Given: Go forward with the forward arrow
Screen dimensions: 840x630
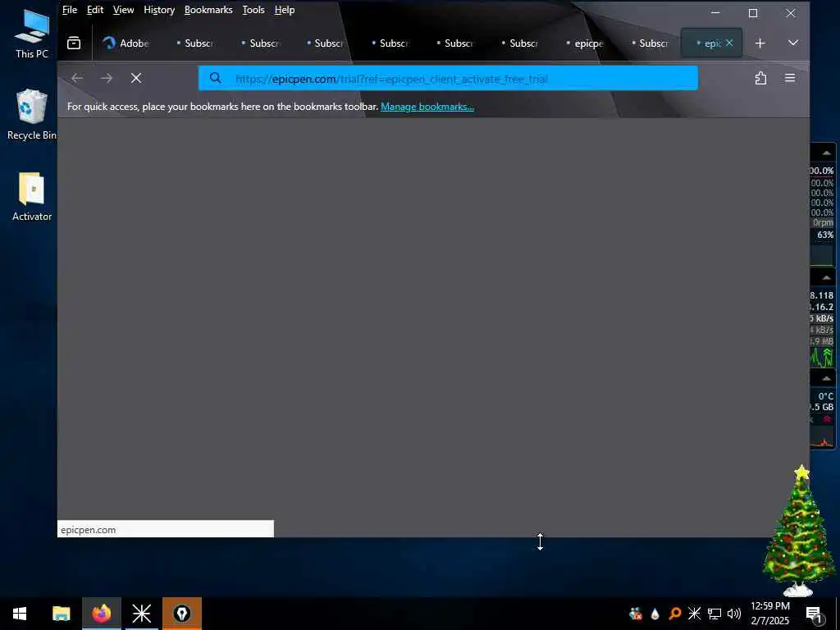Looking at the screenshot, I should [x=107, y=78].
